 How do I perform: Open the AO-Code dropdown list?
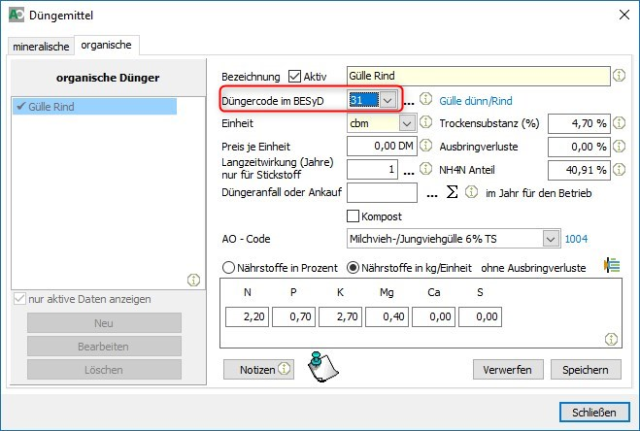(550, 239)
